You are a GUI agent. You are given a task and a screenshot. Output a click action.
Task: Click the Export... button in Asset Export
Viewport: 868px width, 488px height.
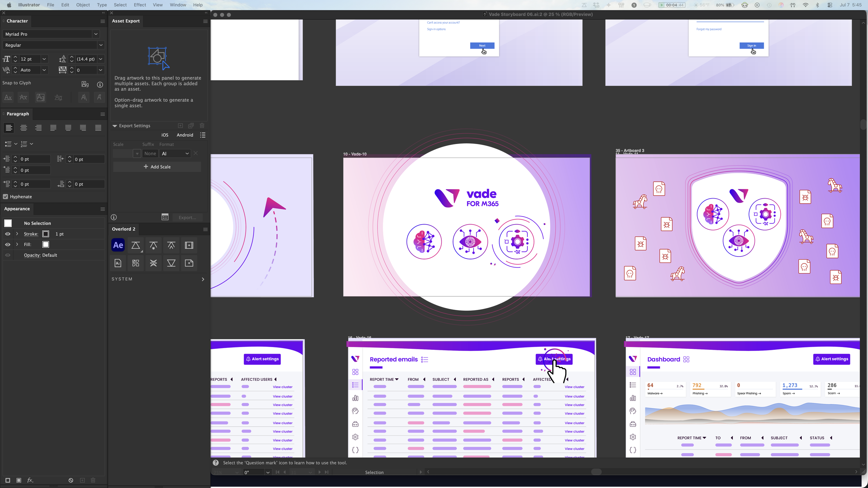[187, 218]
